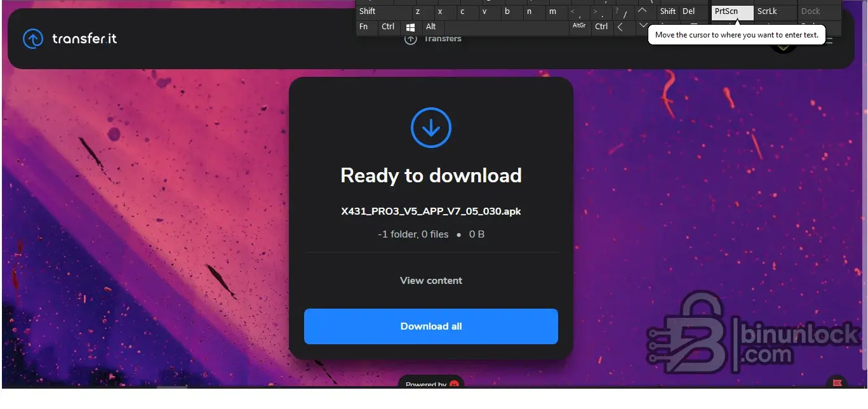Screen dimensions: 868x409
Task: Click the round download arrow icon
Action: 431,128
